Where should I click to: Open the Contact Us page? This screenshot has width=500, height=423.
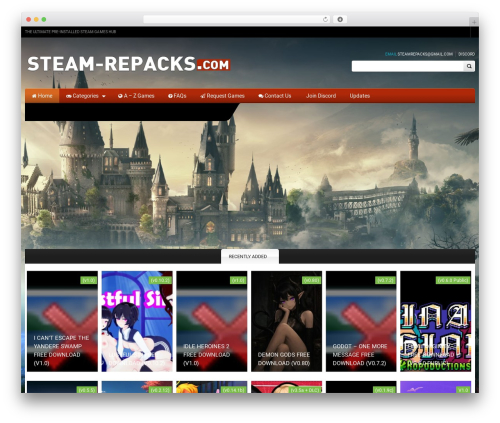coord(275,96)
